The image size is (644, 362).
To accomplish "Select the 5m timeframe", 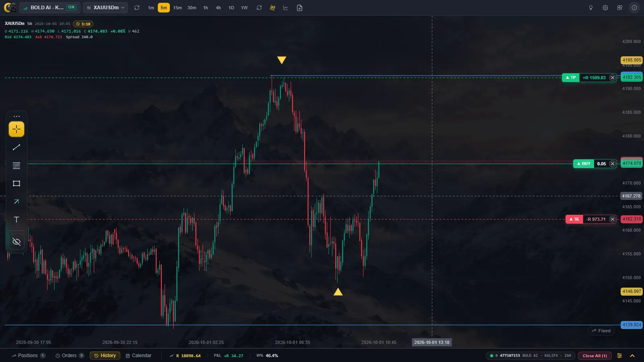I will (x=164, y=8).
